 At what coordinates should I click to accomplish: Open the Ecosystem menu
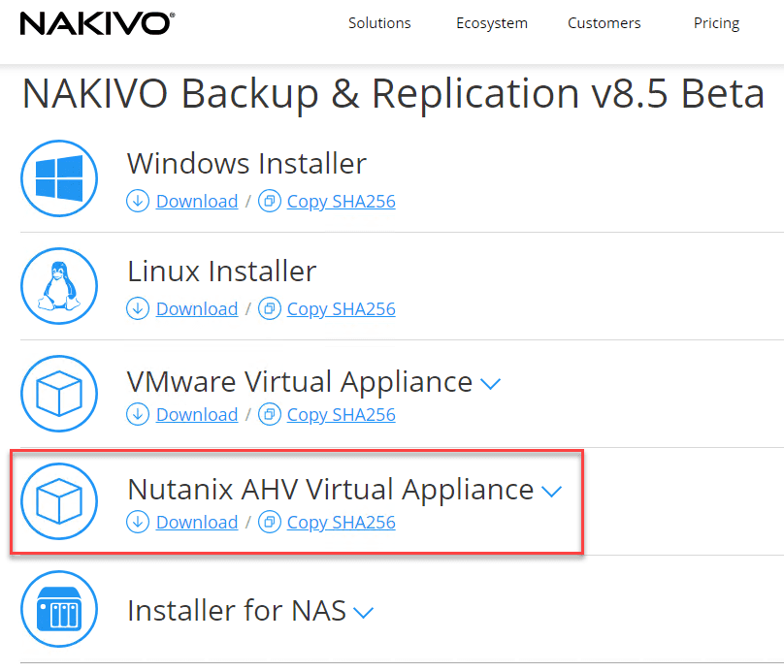492,23
